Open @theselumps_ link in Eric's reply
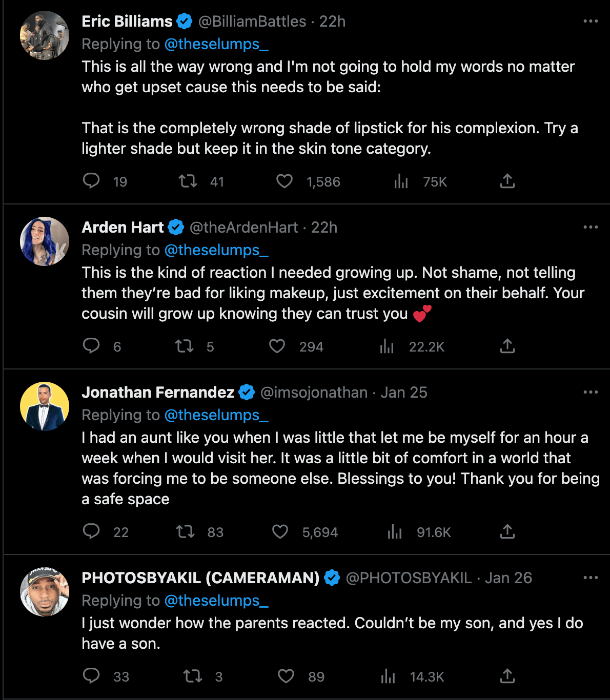The width and height of the screenshot is (610, 700). click(x=216, y=44)
